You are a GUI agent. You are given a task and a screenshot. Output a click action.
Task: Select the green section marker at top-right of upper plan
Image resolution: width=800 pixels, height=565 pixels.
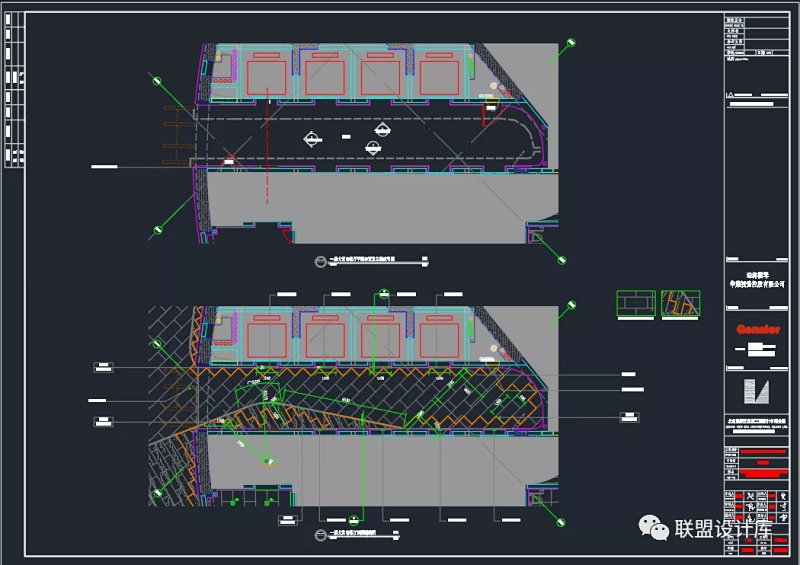point(571,43)
